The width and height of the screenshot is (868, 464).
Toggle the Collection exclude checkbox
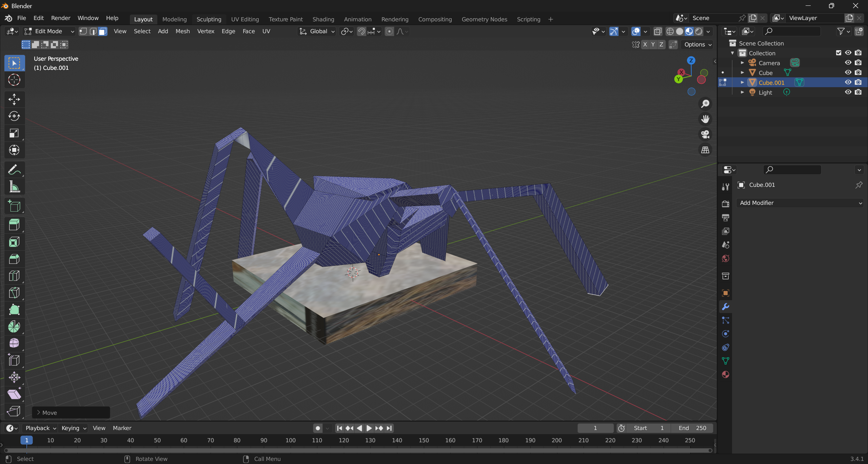pos(839,53)
